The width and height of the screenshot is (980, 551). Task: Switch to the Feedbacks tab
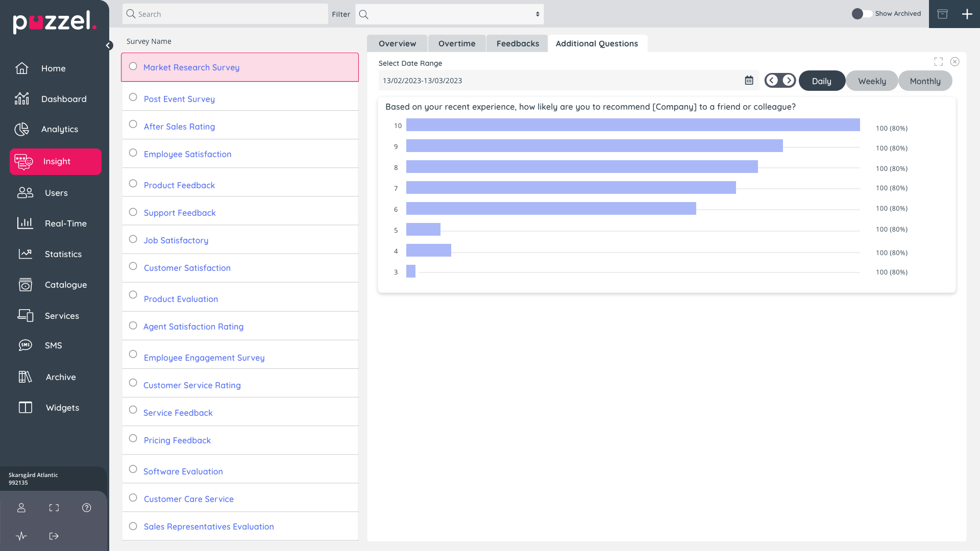pyautogui.click(x=517, y=44)
